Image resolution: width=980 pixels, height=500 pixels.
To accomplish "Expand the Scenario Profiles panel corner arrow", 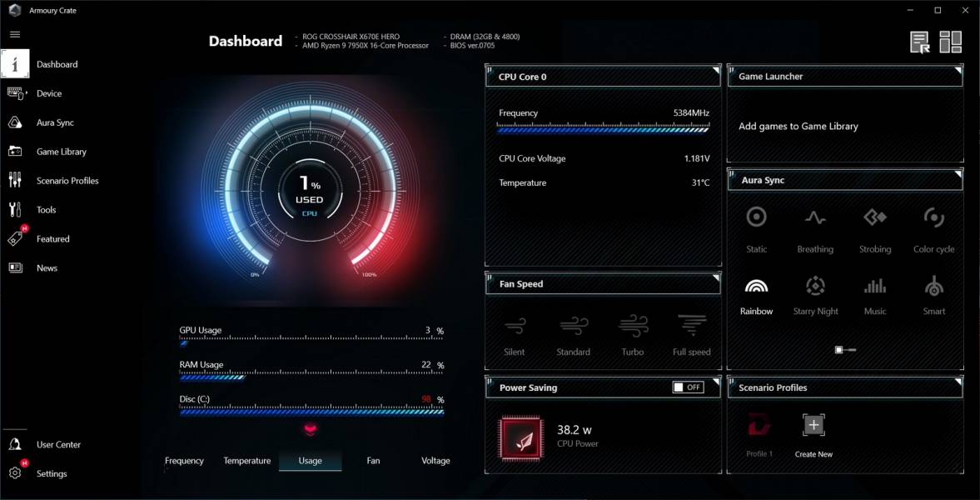I will point(958,382).
